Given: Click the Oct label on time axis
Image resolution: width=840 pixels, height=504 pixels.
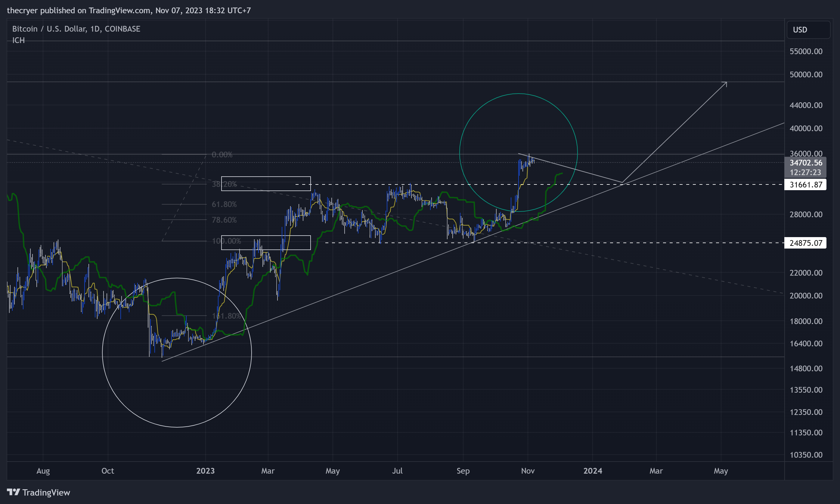Looking at the screenshot, I should pos(108,471).
